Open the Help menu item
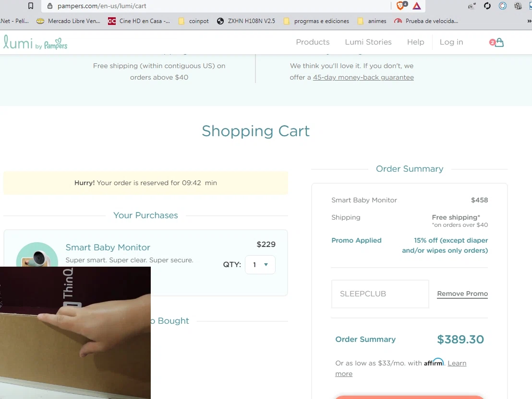 click(x=416, y=42)
